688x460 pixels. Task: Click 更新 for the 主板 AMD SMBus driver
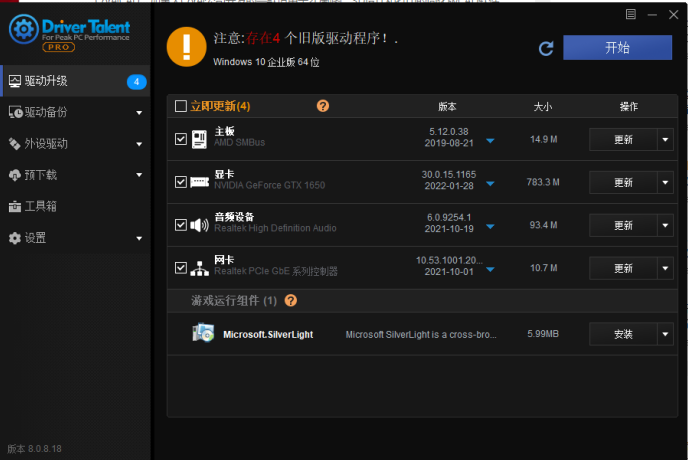pos(623,140)
